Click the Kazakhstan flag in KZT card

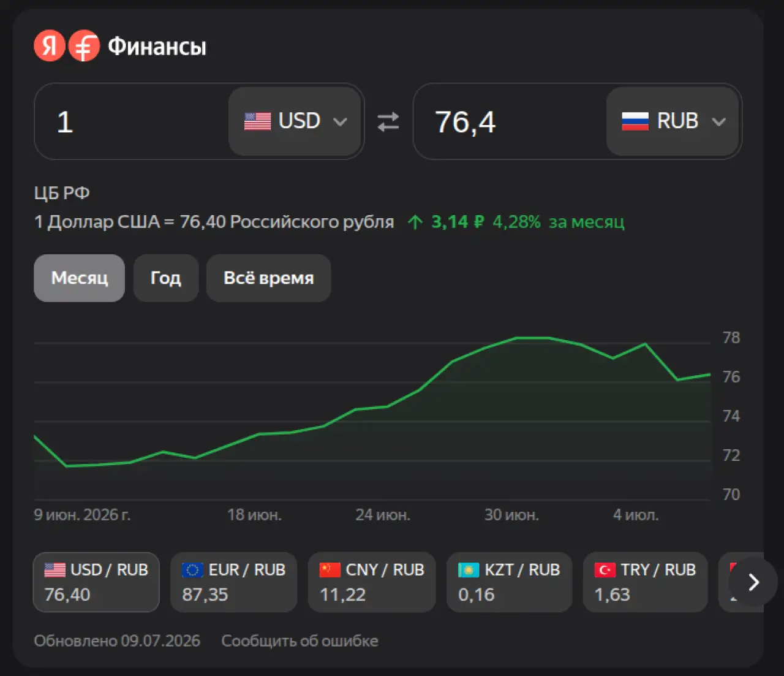[x=469, y=570]
